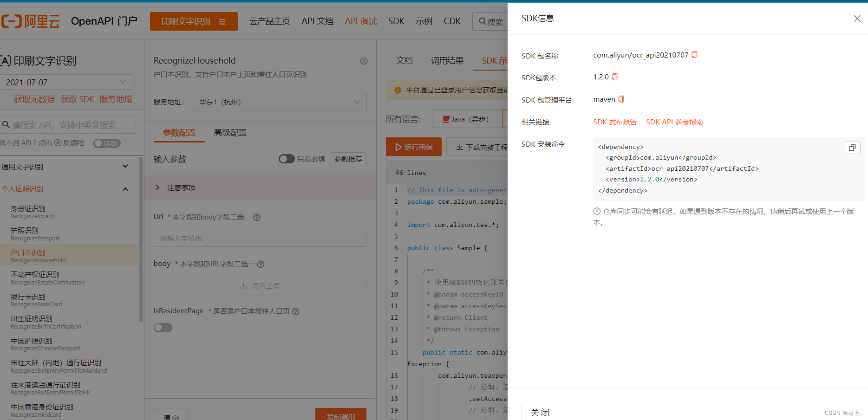Toggle the 只看必填 switch

pyautogui.click(x=287, y=159)
